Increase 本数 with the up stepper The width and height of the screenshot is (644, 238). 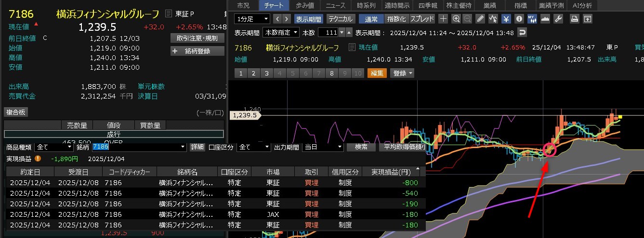349,32
